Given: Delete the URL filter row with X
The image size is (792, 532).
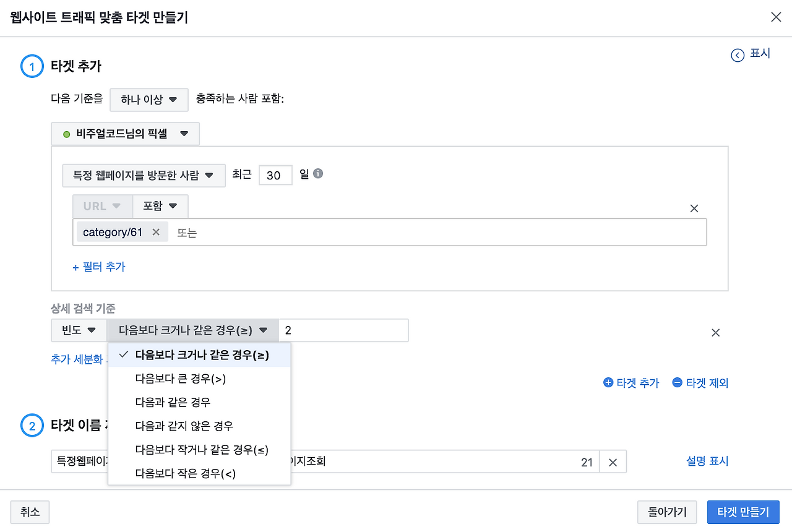Looking at the screenshot, I should [694, 208].
